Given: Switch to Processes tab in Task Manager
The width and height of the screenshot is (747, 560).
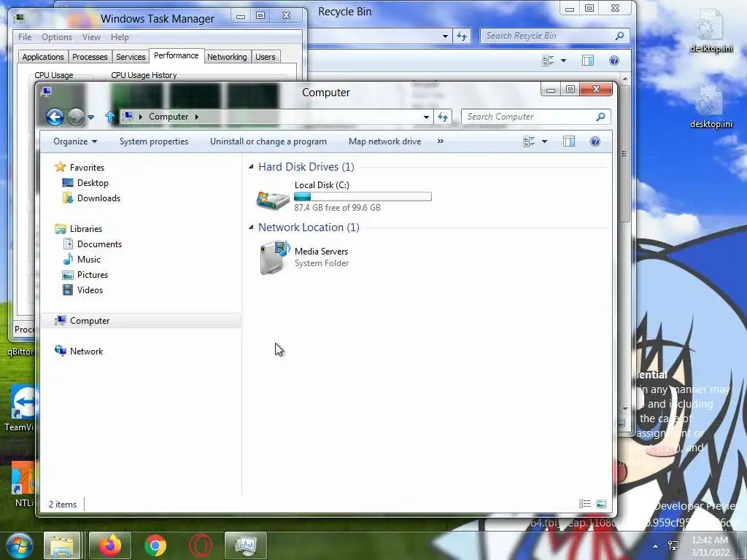Looking at the screenshot, I should pyautogui.click(x=90, y=57).
